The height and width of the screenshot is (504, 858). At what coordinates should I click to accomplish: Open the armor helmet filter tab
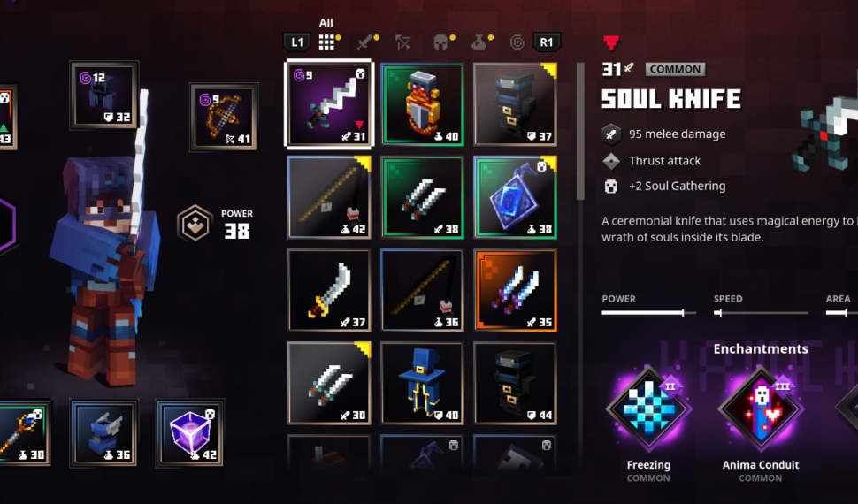[442, 42]
